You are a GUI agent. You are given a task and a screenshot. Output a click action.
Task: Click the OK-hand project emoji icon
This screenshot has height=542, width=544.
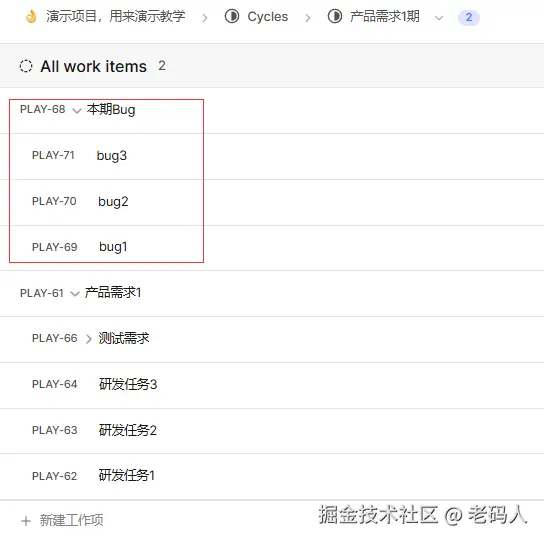pos(31,16)
